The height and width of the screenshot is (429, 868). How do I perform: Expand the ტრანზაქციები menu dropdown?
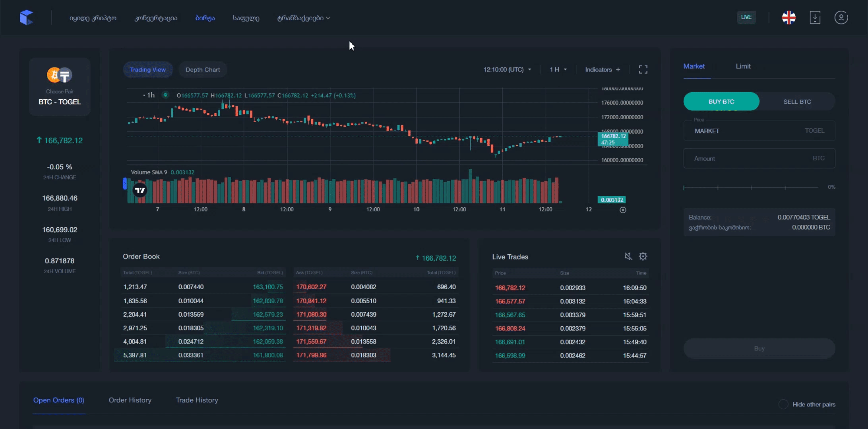304,18
